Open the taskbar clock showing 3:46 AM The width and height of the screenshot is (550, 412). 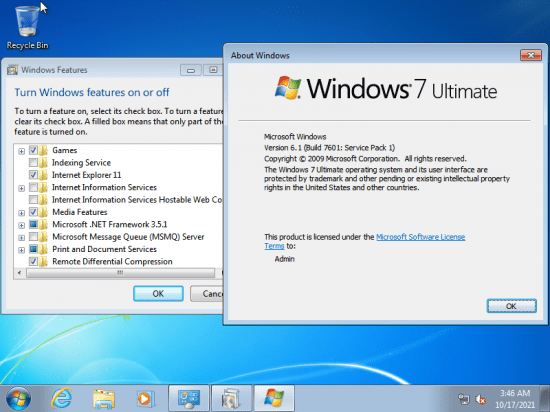pos(515,399)
